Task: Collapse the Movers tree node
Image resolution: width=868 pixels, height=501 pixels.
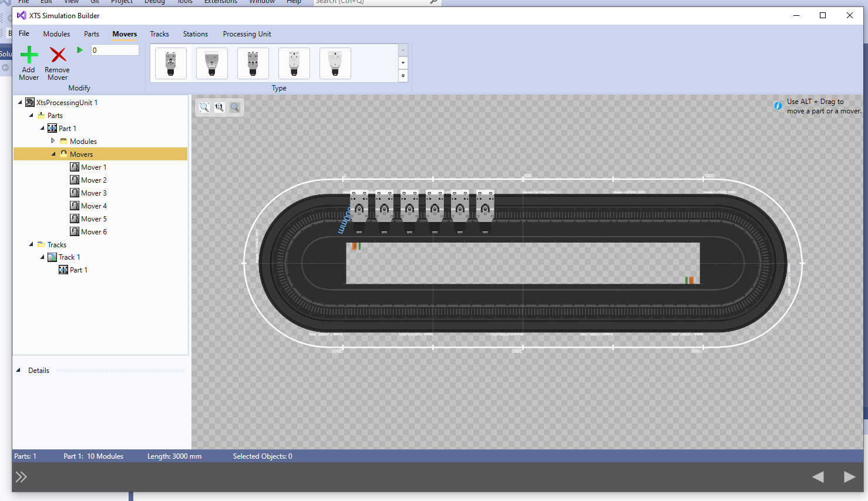Action: (53, 154)
